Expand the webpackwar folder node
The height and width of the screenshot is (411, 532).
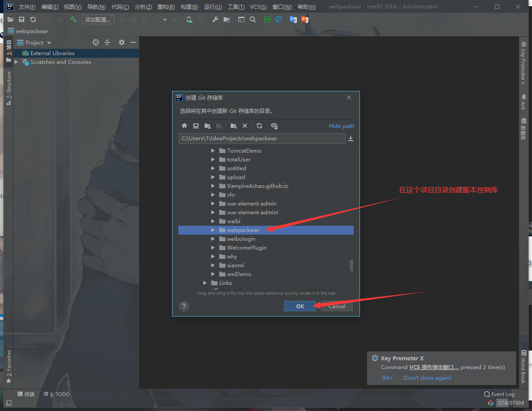tap(213, 230)
